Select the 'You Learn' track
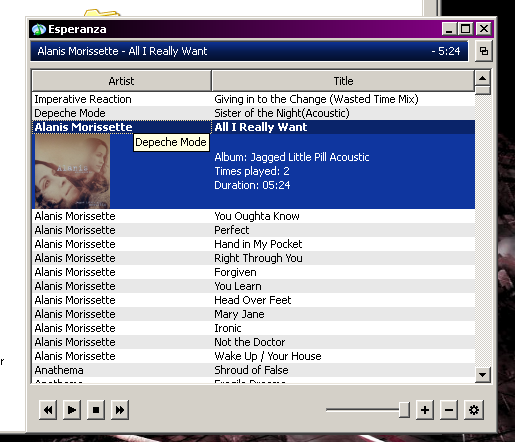This screenshot has height=442, width=515. [238, 286]
